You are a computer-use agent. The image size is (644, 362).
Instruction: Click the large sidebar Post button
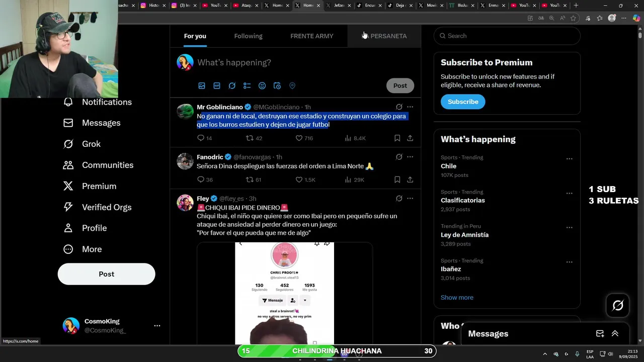pos(106,274)
